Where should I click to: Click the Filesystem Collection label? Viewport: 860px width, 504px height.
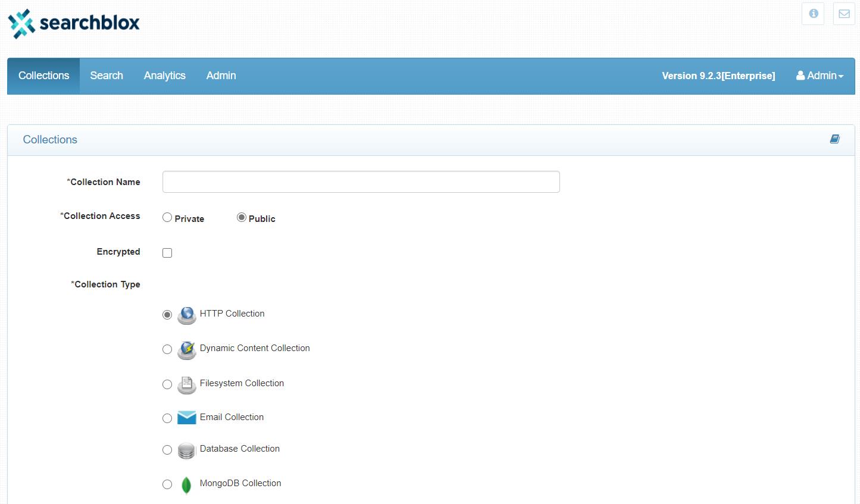[242, 383]
